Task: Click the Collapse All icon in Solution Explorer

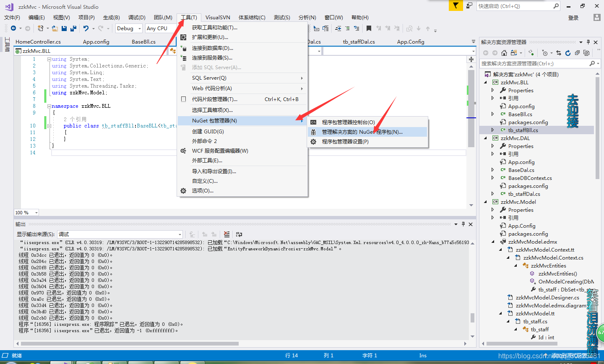Action: [x=577, y=53]
